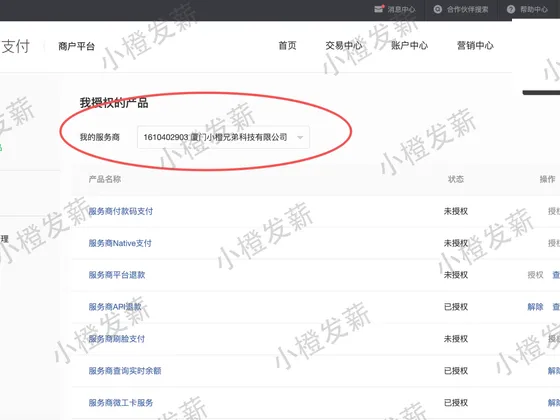Click the 未授权 status of 服务商平台退款
This screenshot has height=420, width=560.
click(456, 275)
